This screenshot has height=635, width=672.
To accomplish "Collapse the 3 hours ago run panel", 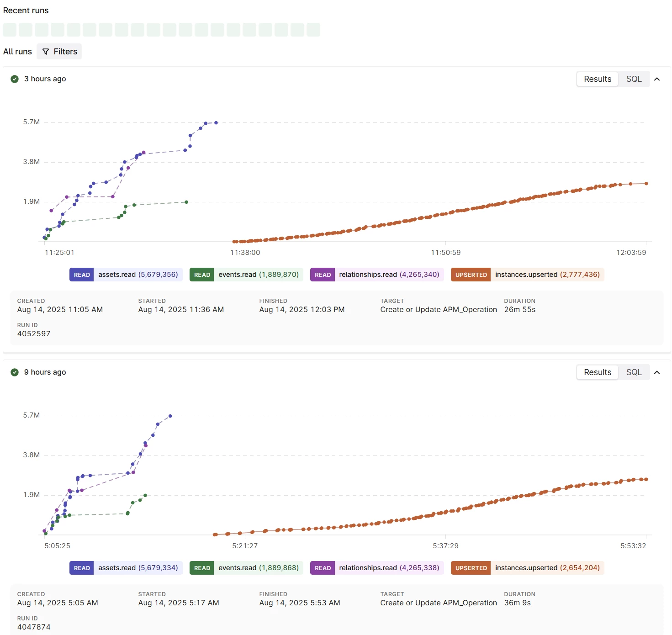I will tap(657, 79).
